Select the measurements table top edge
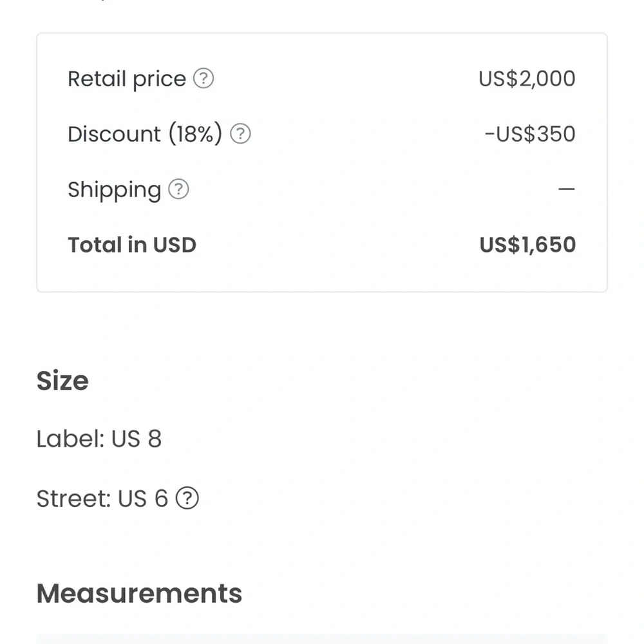This screenshot has height=644, width=644. [322, 639]
